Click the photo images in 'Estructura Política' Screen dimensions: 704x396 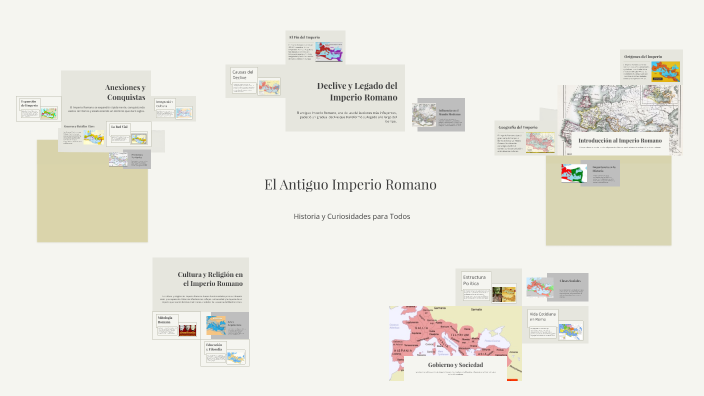click(504, 294)
